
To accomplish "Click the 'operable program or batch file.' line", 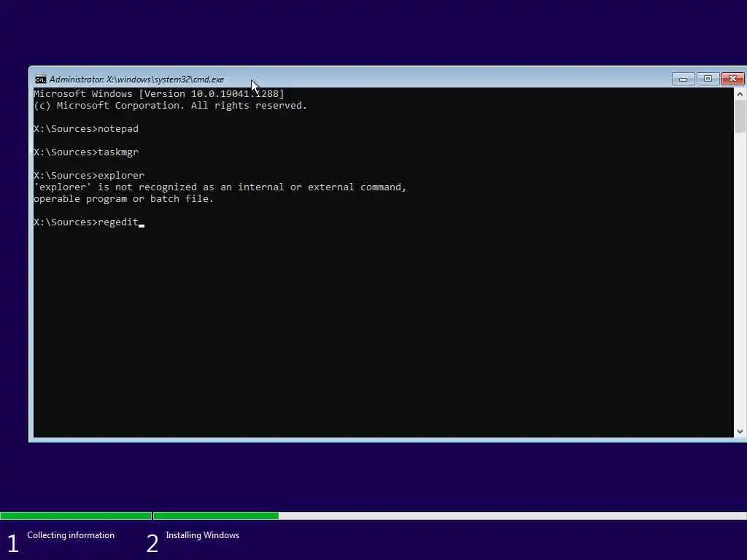I will pos(123,199).
